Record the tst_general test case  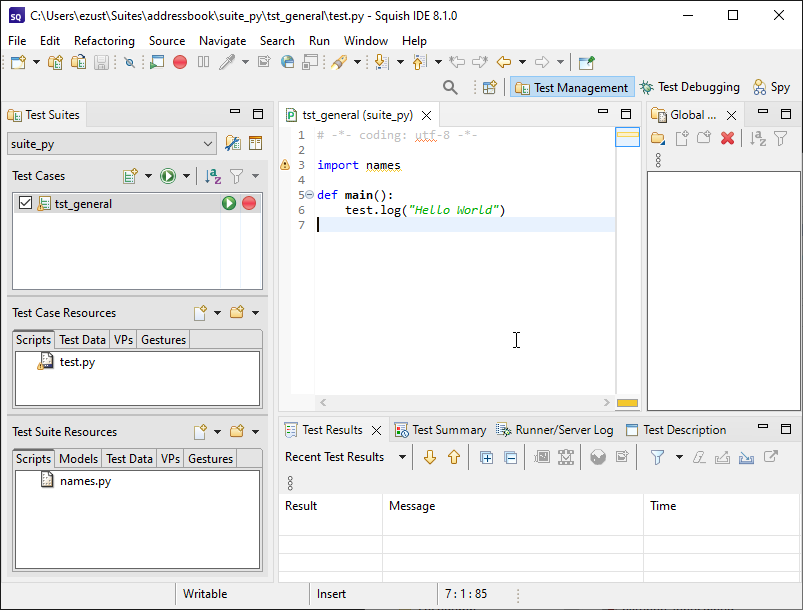pos(249,203)
